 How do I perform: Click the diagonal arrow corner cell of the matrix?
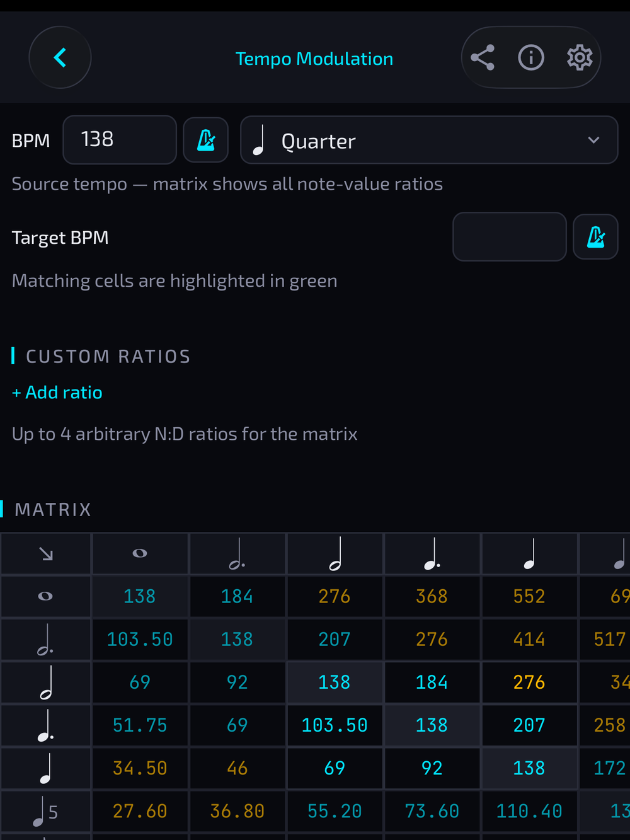click(x=45, y=553)
